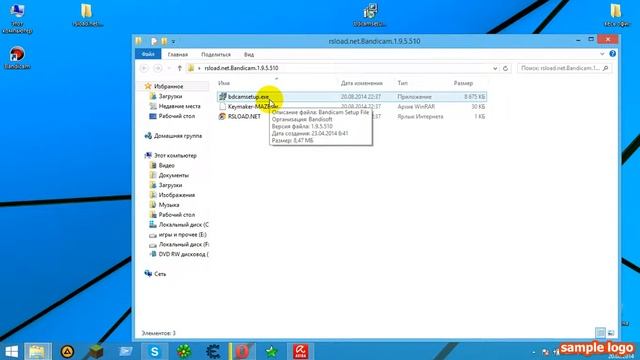The height and width of the screenshot is (360, 640).
Task: Click the RSLOAD.NET shortcut icon
Action: (222, 116)
